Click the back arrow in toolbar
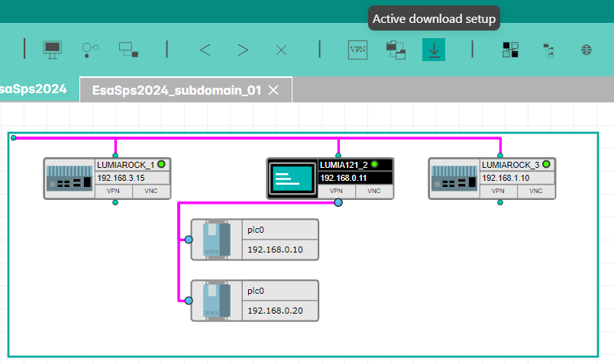Viewport: 614px width, 364px height. click(205, 50)
